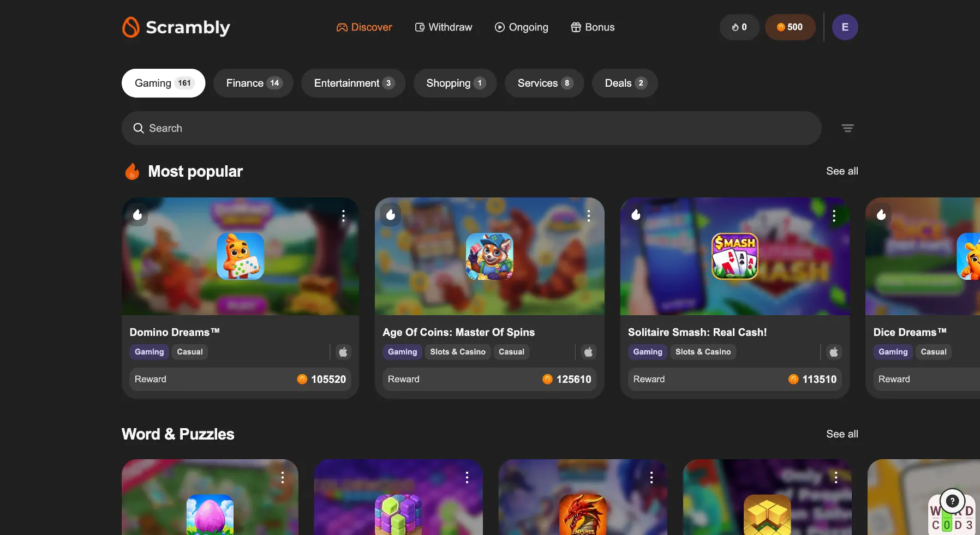The height and width of the screenshot is (535, 980).
Task: Select the Finance 14 category
Action: tap(253, 83)
